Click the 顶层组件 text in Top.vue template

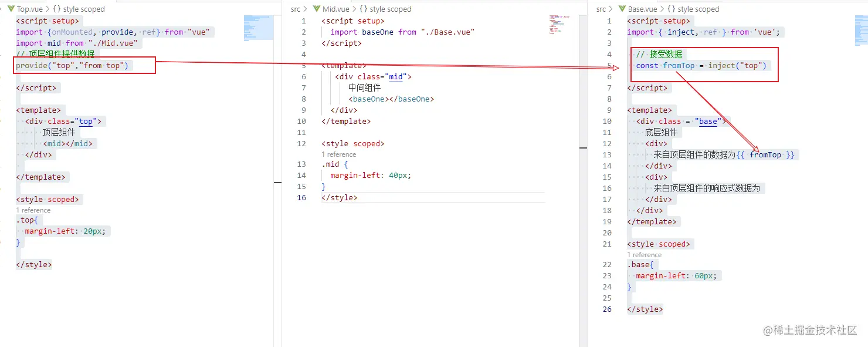[59, 132]
